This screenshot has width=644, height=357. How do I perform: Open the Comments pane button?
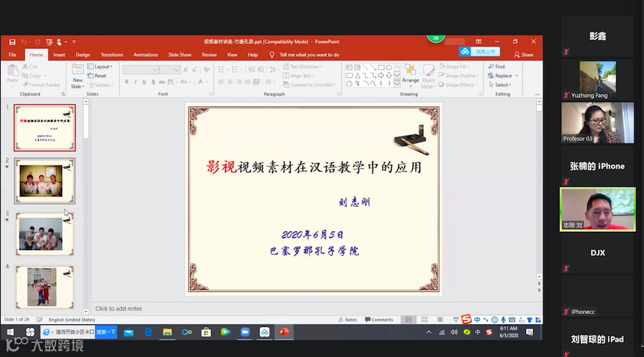click(x=379, y=320)
